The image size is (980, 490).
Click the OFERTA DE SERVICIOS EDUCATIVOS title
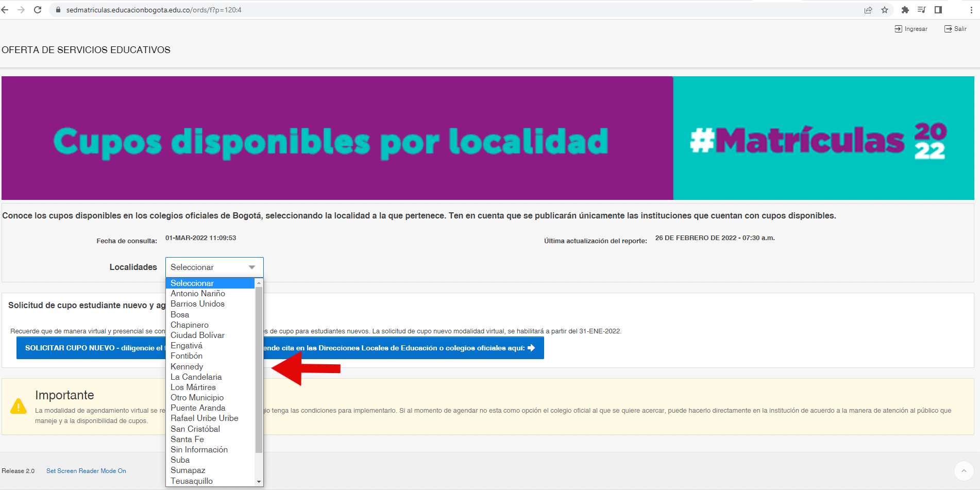pos(86,50)
